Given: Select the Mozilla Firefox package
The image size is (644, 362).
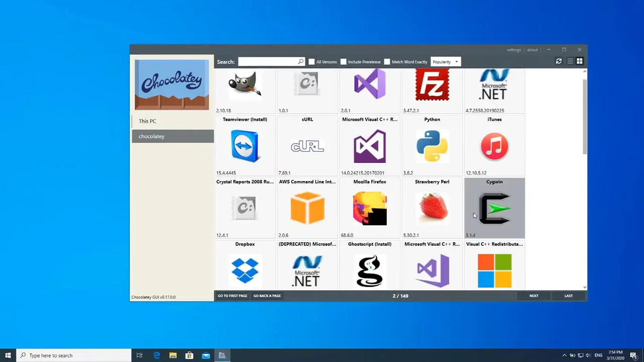Looking at the screenshot, I should (x=370, y=208).
